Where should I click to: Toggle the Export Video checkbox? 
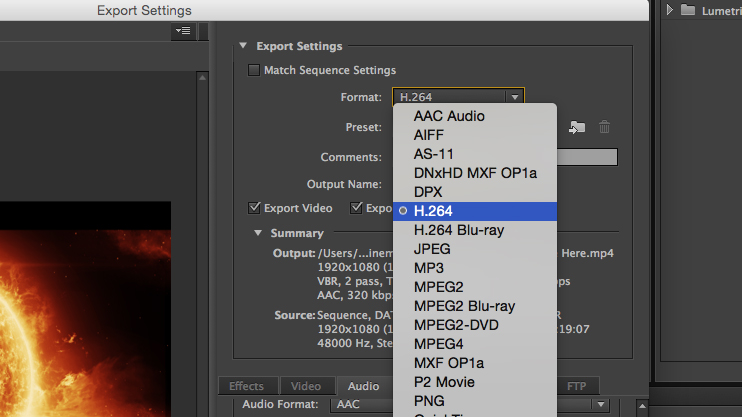pyautogui.click(x=255, y=208)
